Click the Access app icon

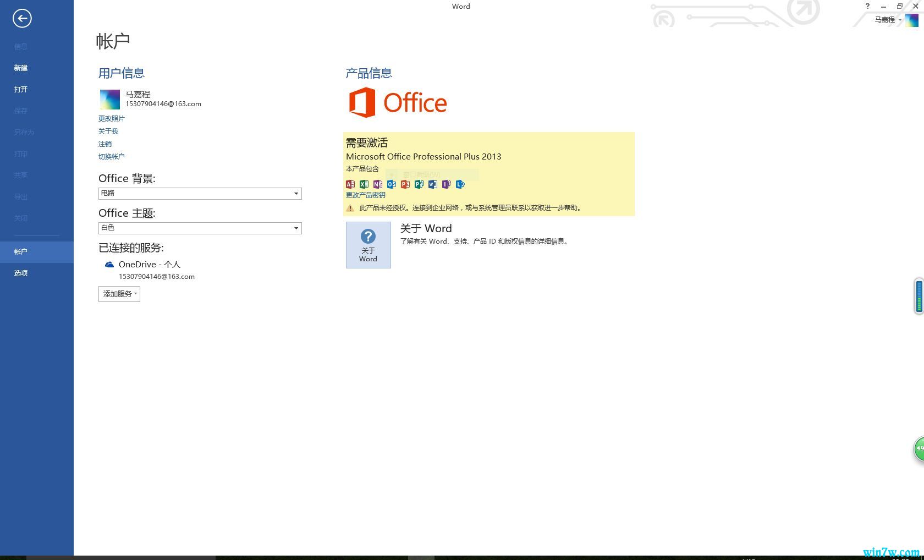pos(350,184)
